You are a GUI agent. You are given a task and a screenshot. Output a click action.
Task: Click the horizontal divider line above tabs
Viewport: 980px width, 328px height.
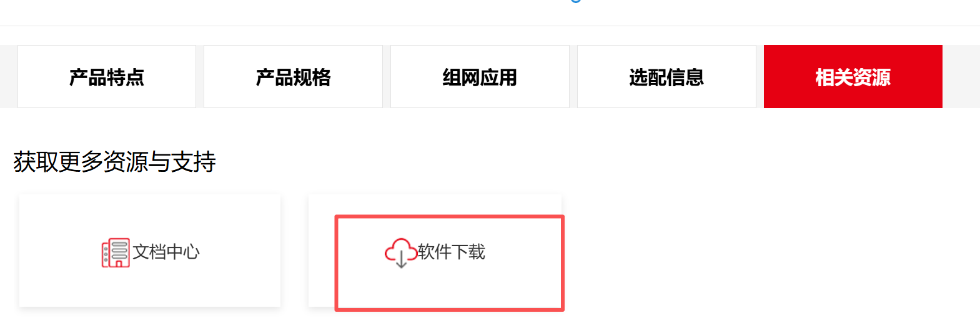tap(490, 26)
